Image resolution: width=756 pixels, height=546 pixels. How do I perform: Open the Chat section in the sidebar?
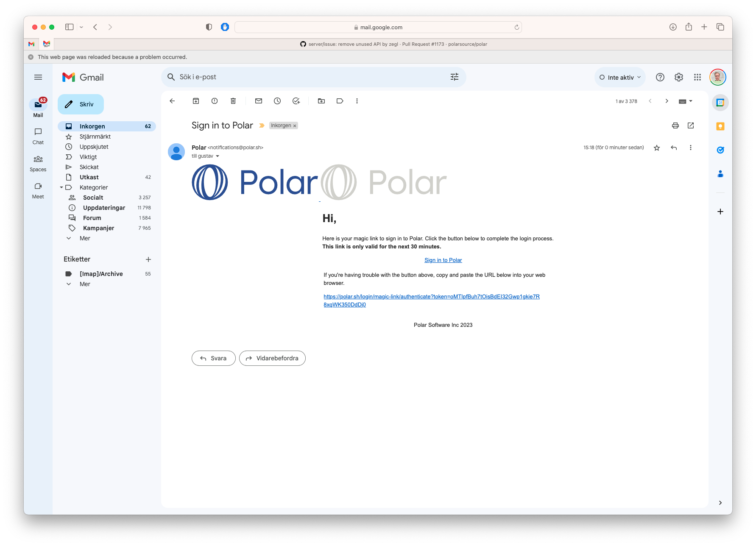click(38, 136)
